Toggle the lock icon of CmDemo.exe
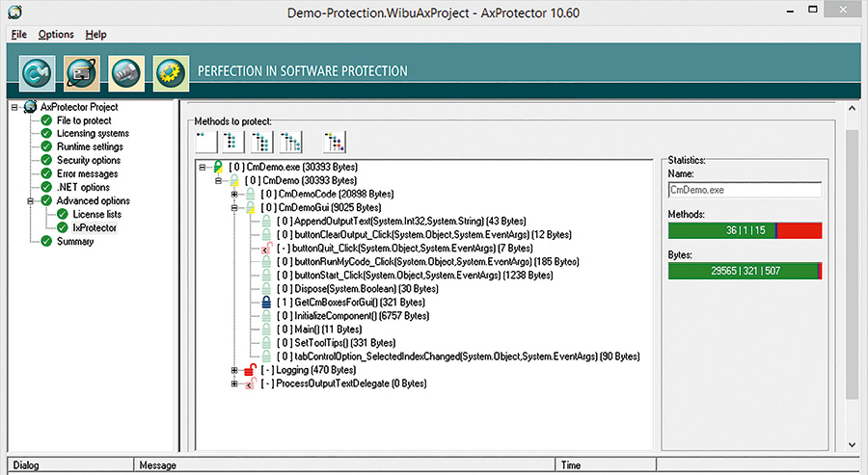 click(x=218, y=166)
